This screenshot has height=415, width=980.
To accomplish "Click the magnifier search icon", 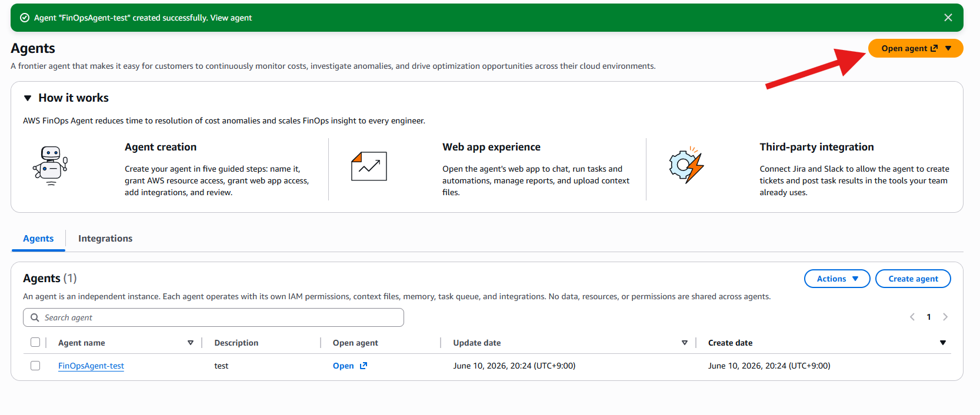I will (x=35, y=317).
